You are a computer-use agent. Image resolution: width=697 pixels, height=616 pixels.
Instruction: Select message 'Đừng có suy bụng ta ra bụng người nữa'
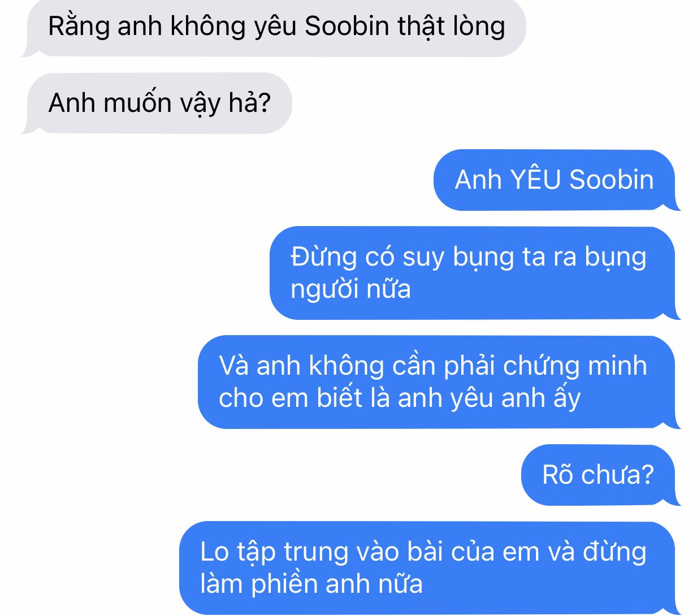(x=475, y=273)
